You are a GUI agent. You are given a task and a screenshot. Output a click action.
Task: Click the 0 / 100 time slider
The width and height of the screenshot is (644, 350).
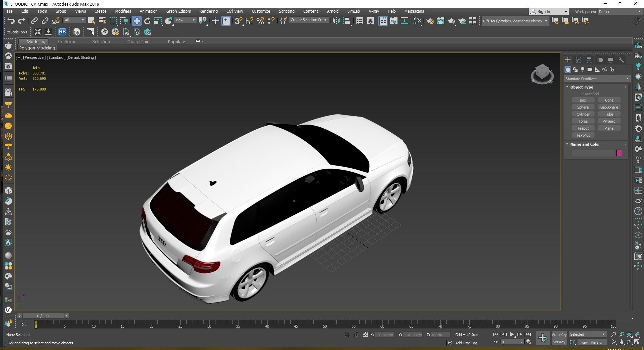pos(43,316)
